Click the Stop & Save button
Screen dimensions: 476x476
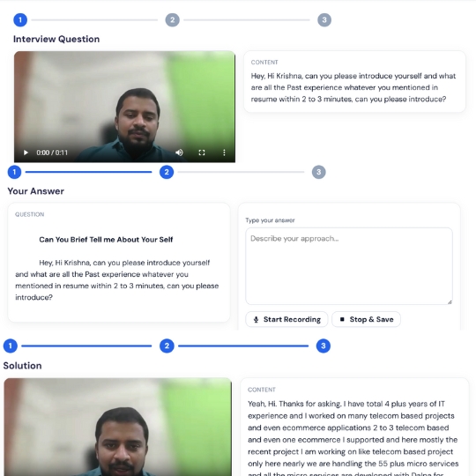pyautogui.click(x=366, y=319)
